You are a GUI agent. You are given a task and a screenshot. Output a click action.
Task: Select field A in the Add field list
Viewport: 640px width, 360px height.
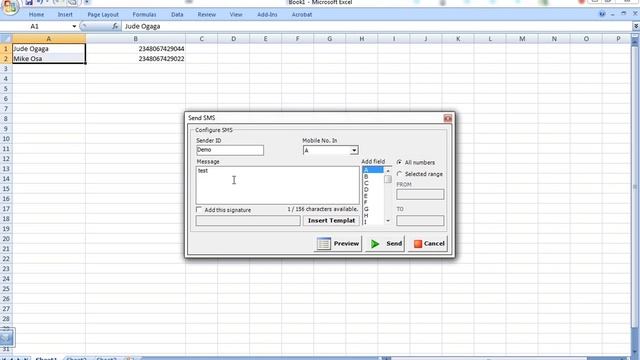373,170
